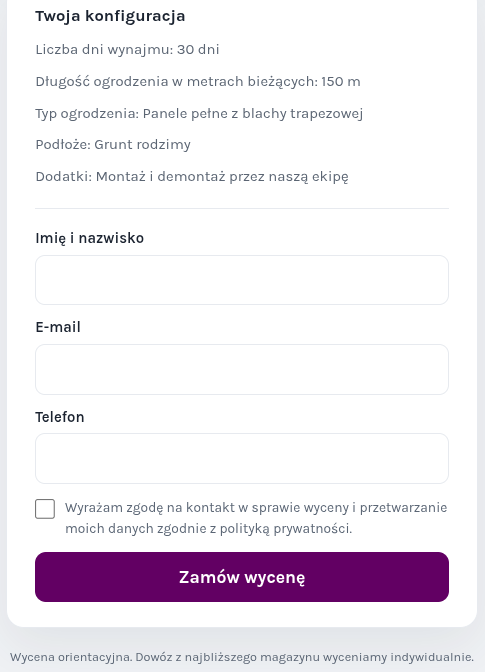Click the divider below the configuration summary
The image size is (485, 672).
tap(242, 209)
